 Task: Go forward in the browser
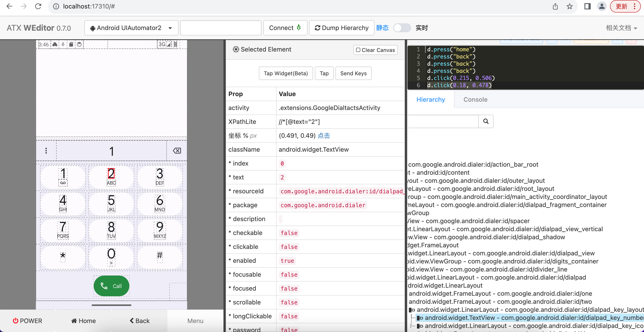click(24, 6)
